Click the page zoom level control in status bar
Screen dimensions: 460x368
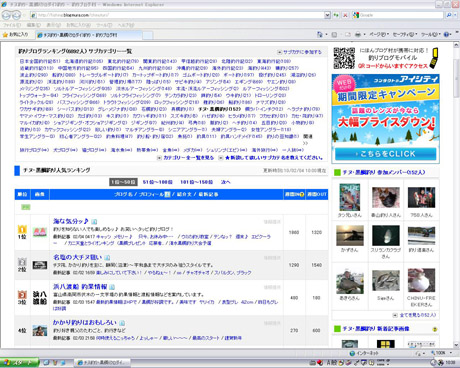[x=441, y=353]
